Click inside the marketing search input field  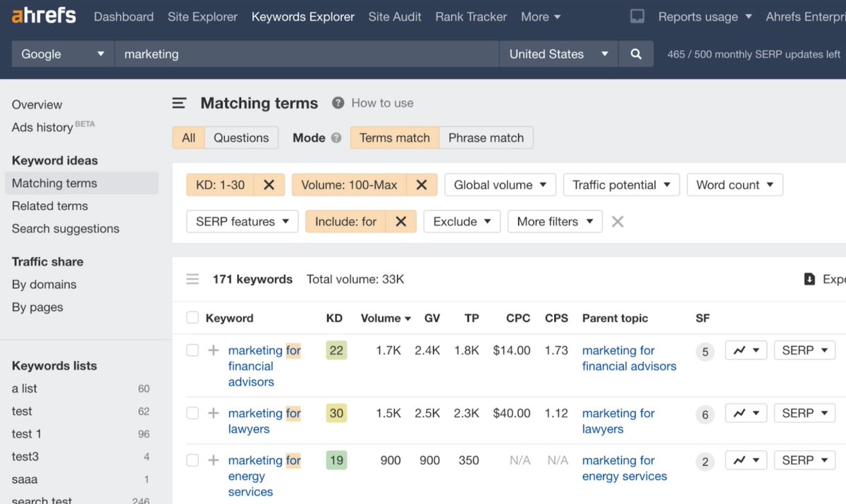(x=303, y=54)
